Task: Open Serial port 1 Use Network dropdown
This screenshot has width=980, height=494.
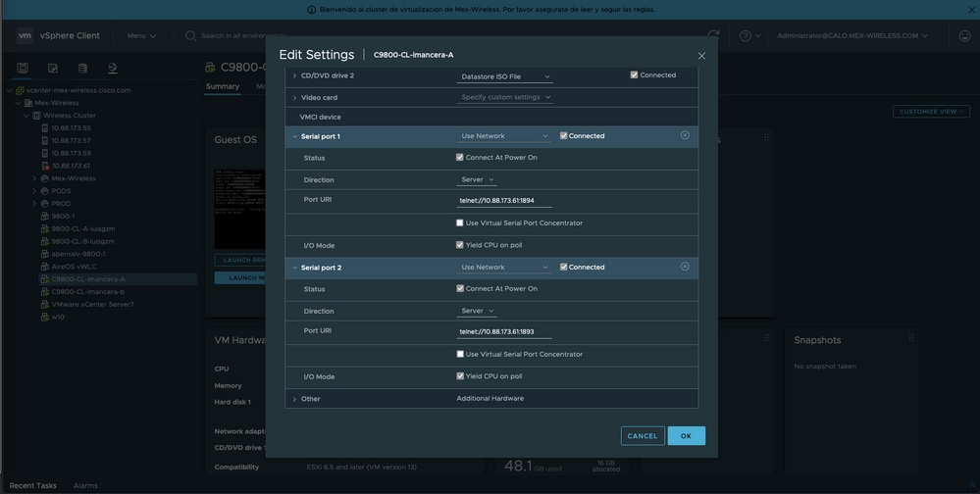Action: click(503, 136)
